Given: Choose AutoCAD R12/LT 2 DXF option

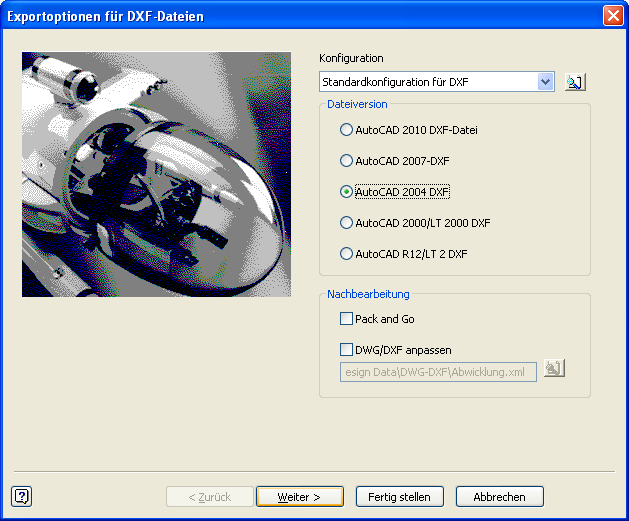Looking at the screenshot, I should click(346, 253).
